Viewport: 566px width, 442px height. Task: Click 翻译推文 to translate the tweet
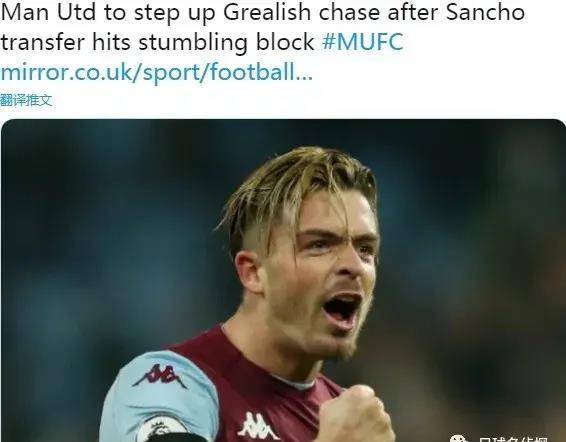[x=26, y=100]
